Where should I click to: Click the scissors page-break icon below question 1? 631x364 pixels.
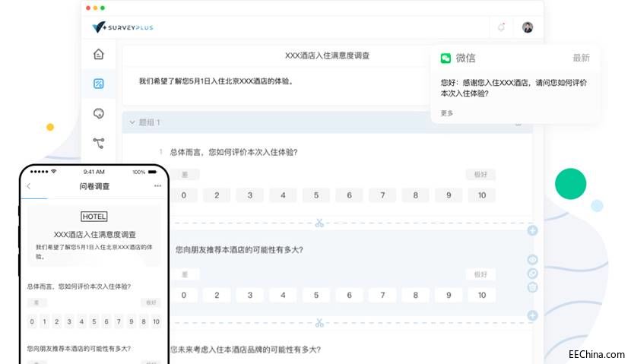pos(319,223)
